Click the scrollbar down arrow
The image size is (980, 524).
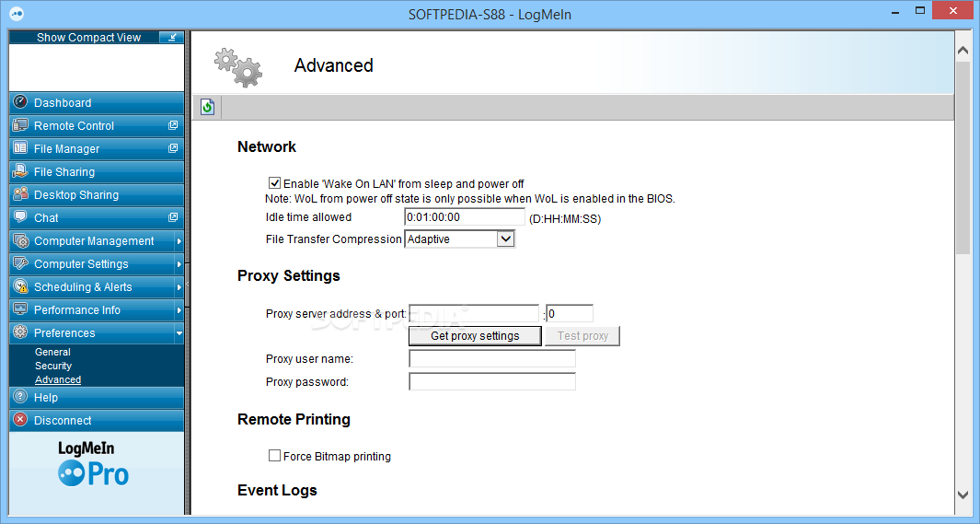click(x=963, y=495)
